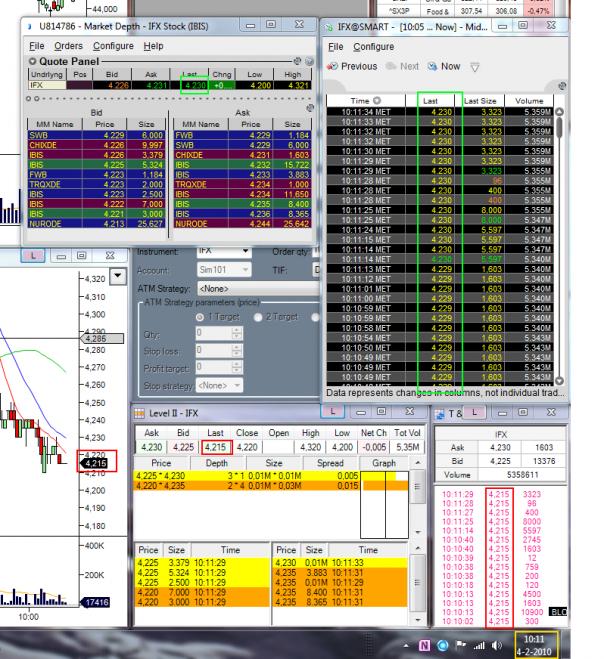Open the Instrument dropdown showing IFX
Image resolution: width=604 pixels, height=659 pixels.
point(224,251)
